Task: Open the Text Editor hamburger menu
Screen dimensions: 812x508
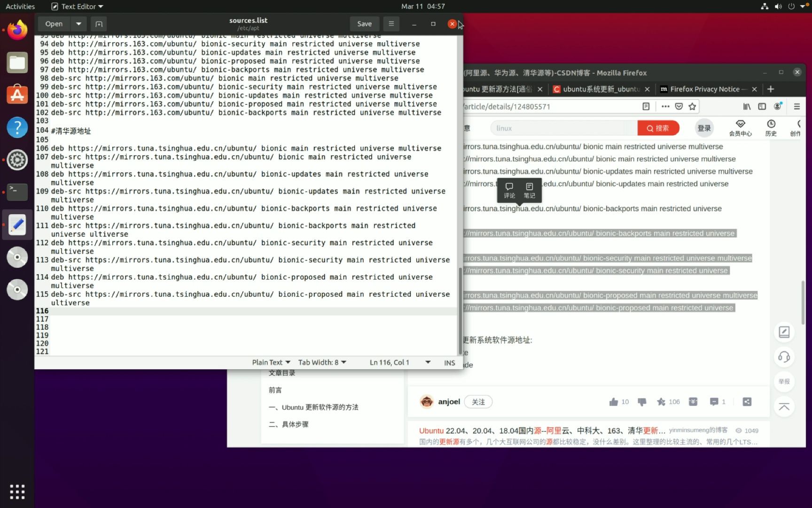Action: point(391,24)
